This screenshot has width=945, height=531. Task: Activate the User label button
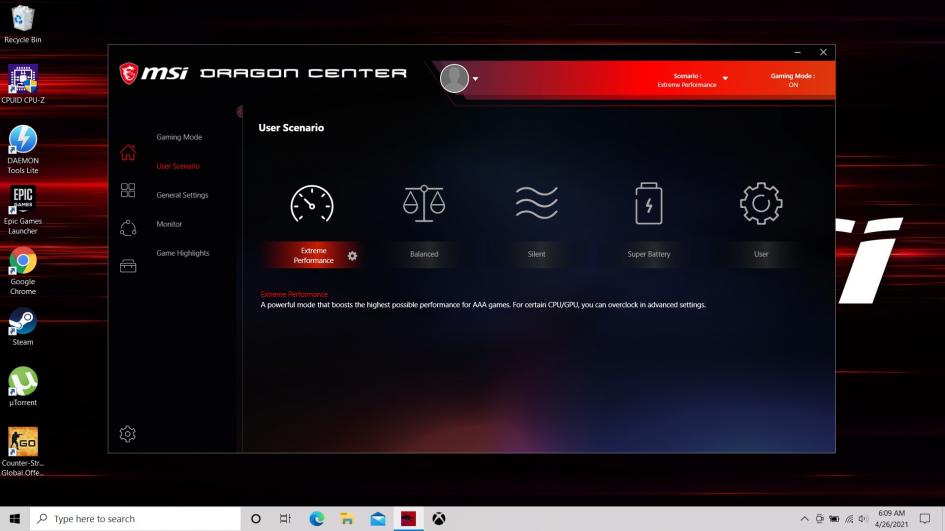pos(761,254)
